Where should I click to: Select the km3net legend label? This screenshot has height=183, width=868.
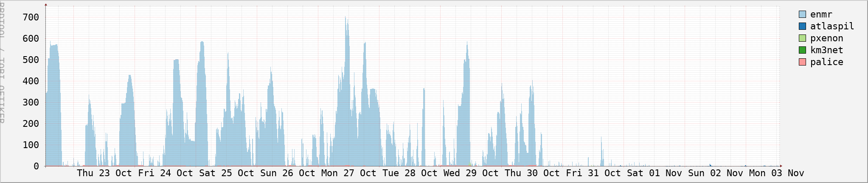click(826, 50)
